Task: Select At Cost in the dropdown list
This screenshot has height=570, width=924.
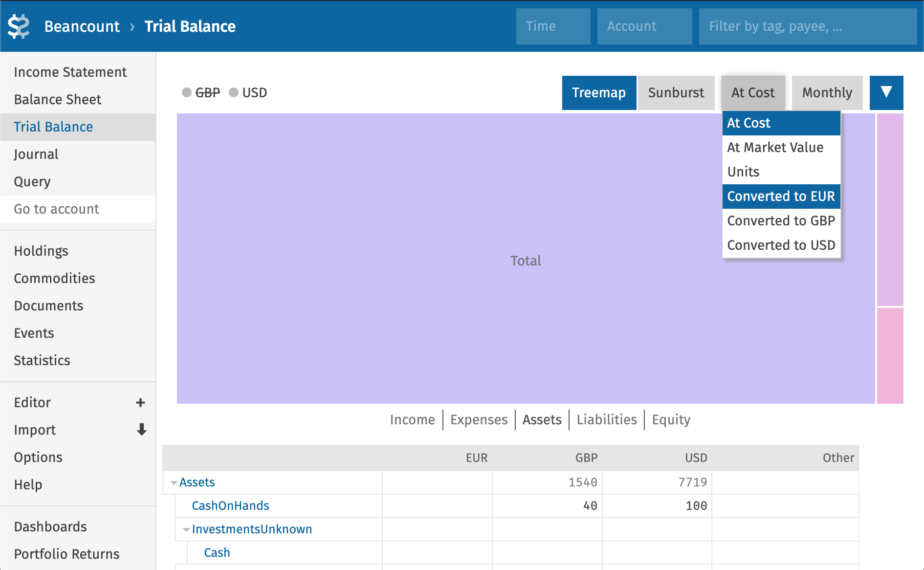Action: tap(781, 123)
